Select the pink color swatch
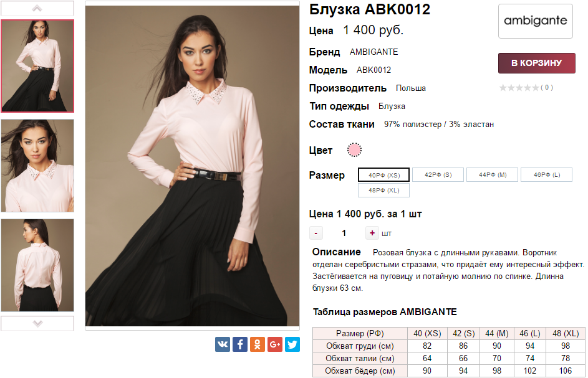 pyautogui.click(x=354, y=150)
